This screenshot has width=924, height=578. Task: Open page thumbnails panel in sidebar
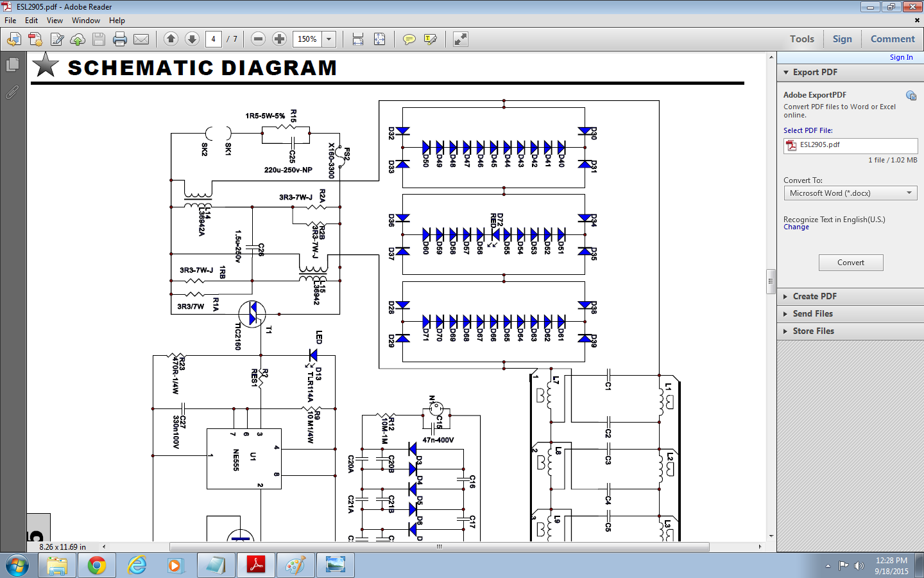[12, 65]
